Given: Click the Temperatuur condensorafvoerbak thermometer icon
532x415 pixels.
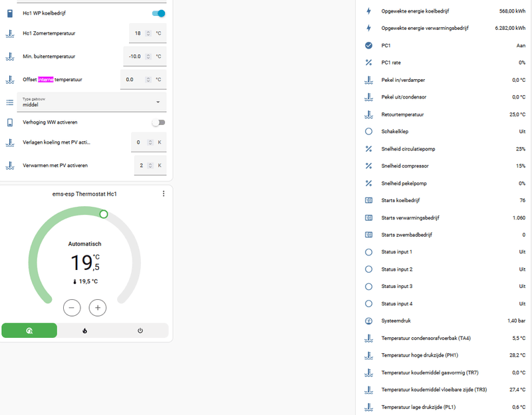Looking at the screenshot, I should click(x=368, y=338).
